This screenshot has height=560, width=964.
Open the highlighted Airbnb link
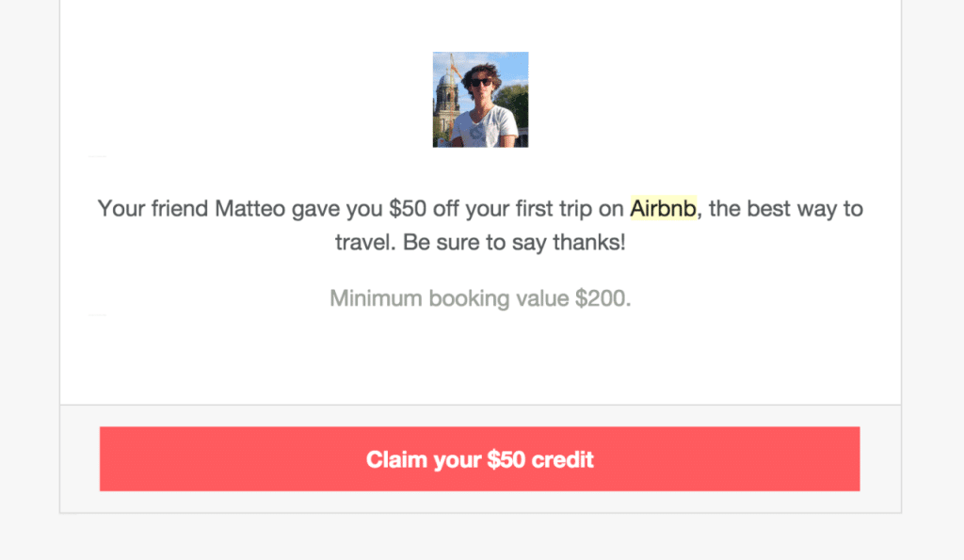[663, 208]
